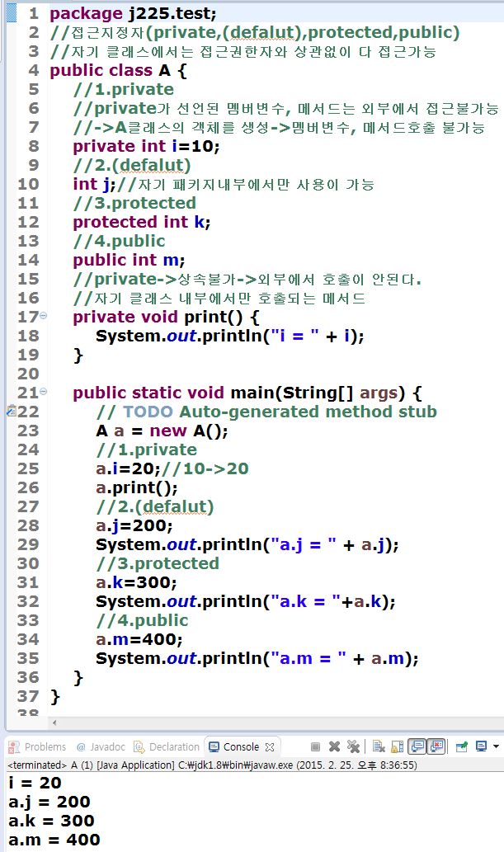Click console output 'a.j = 200'
Image resolution: width=504 pixels, height=852 pixels.
click(49, 802)
